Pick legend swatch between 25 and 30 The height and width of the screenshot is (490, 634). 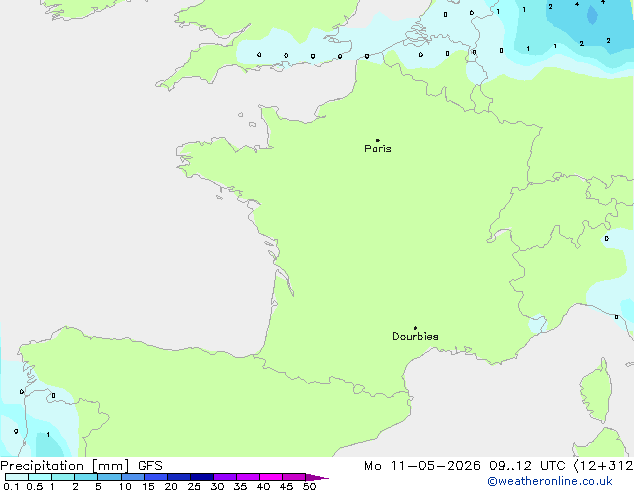201,477
